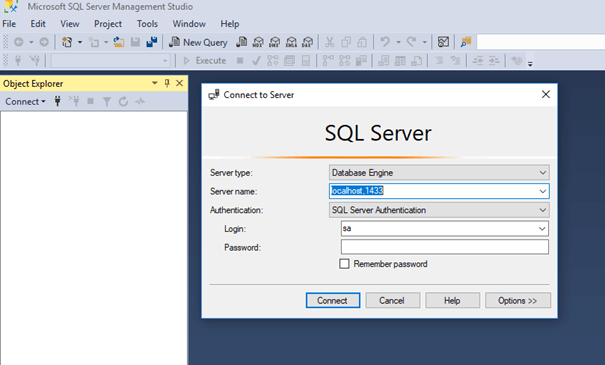This screenshot has width=605, height=365.
Task: Open the Edit menu
Action: [38, 24]
